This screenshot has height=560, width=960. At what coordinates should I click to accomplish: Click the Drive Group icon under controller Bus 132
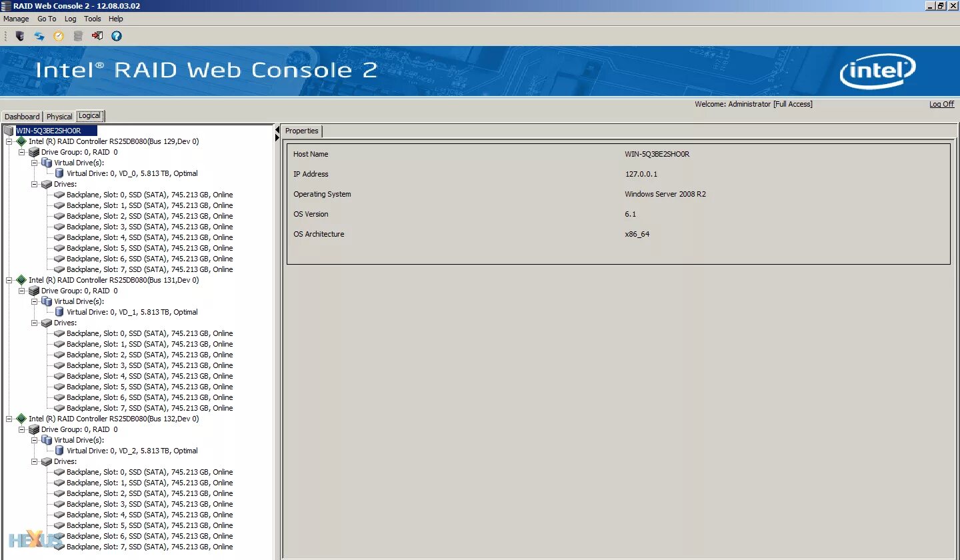pyautogui.click(x=34, y=429)
